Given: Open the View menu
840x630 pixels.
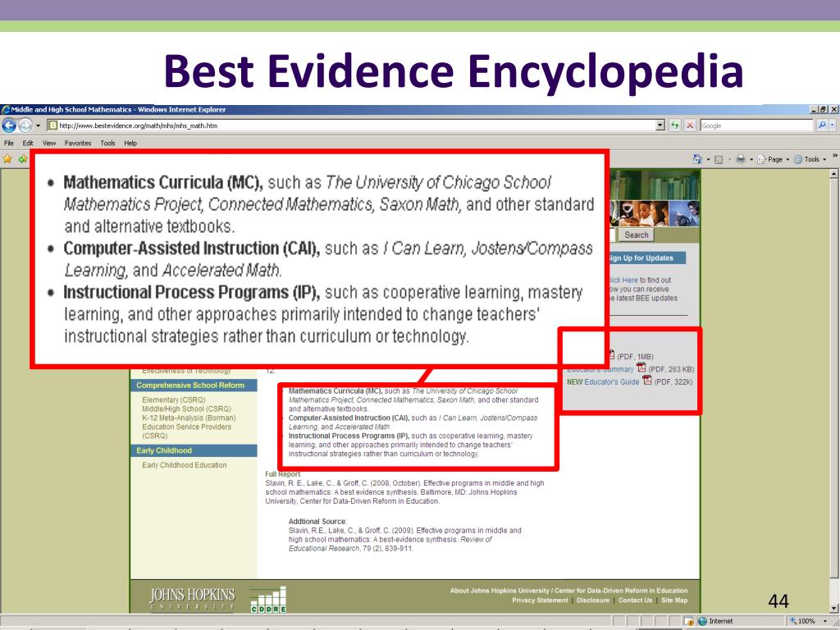Looking at the screenshot, I should tap(49, 143).
